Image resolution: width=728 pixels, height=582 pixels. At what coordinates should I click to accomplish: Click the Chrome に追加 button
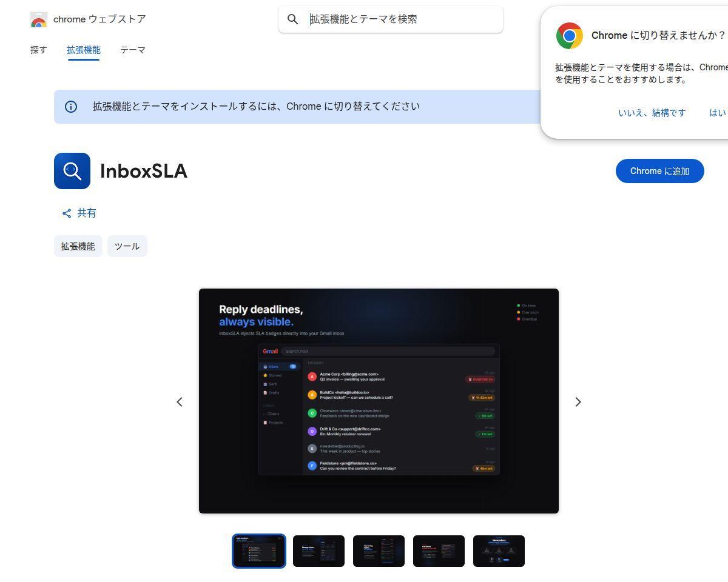click(660, 171)
